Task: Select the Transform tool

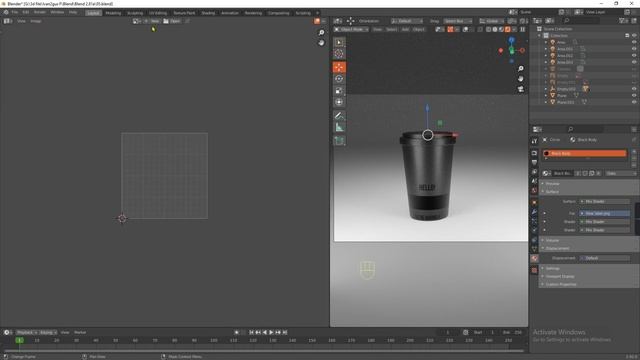Action: pyautogui.click(x=339, y=102)
